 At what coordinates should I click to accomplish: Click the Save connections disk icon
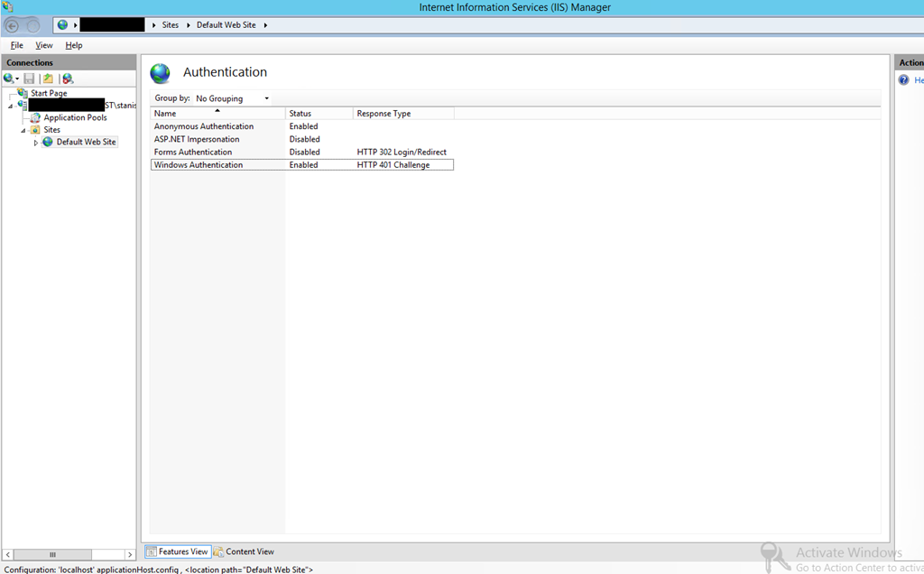pyautogui.click(x=29, y=79)
